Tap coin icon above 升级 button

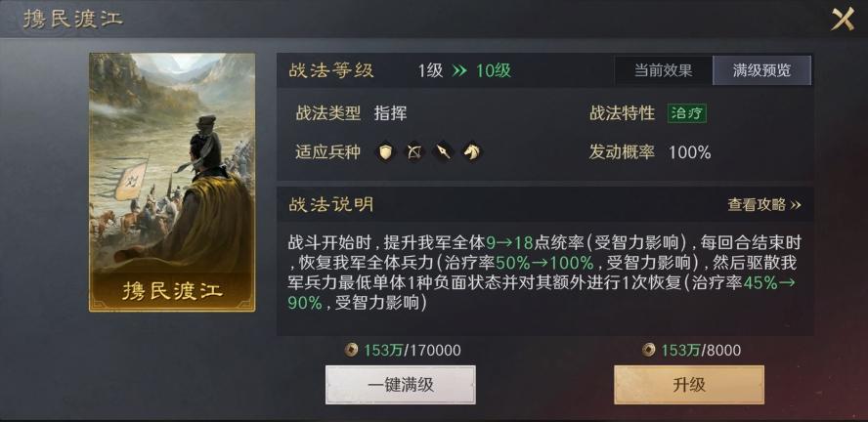648,350
